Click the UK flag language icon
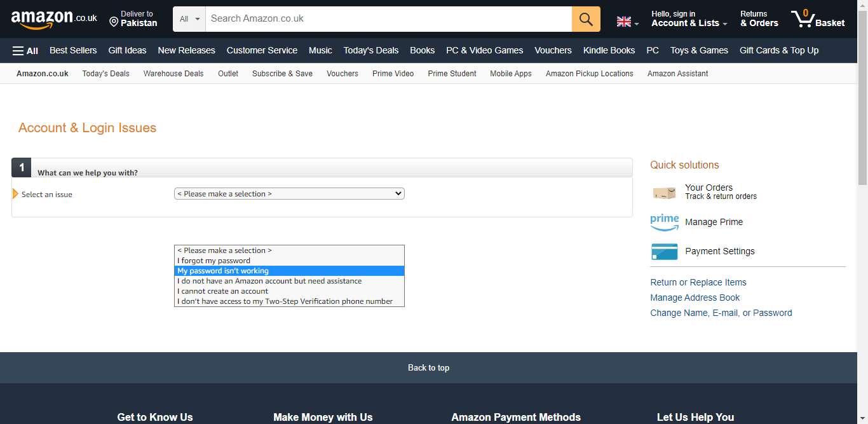868x424 pixels. [x=624, y=22]
